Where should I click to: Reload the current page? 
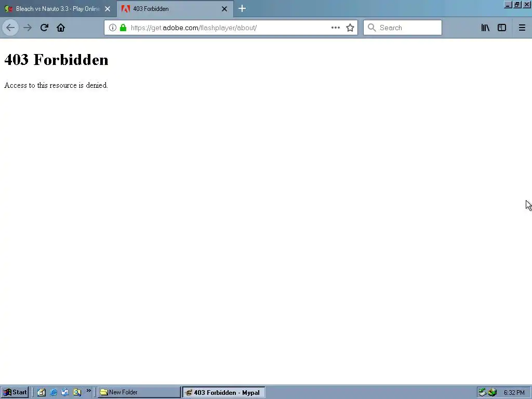coord(44,28)
